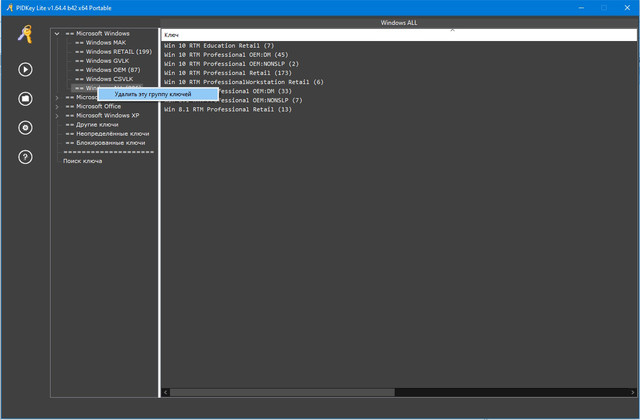Select Microsoft Windows XP tree item
Screen dimensions: 640x420
tap(102, 116)
